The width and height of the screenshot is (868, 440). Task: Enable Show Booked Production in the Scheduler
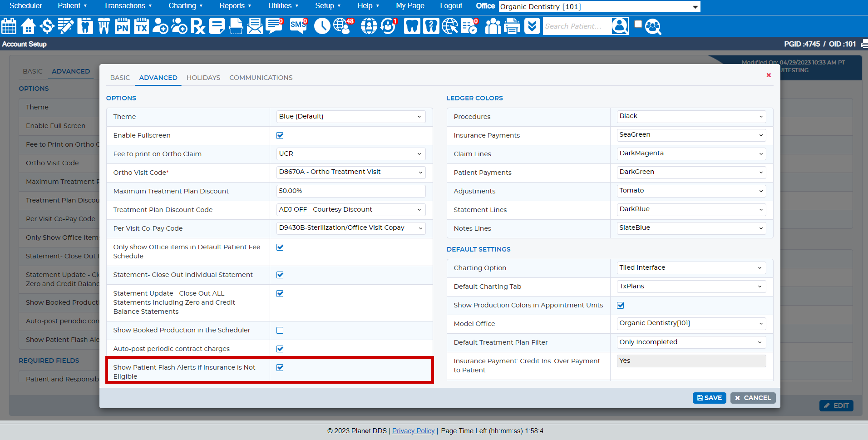click(280, 330)
